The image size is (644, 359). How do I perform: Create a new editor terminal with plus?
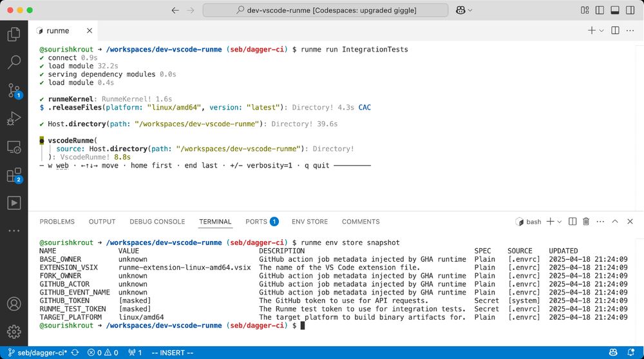point(591,30)
